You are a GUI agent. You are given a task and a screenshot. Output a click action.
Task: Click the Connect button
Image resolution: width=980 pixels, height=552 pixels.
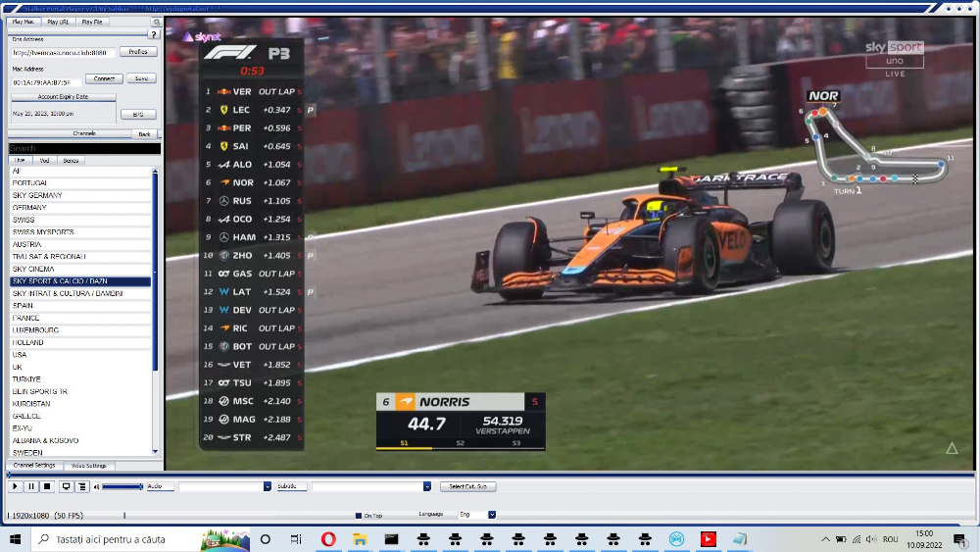[x=104, y=78]
